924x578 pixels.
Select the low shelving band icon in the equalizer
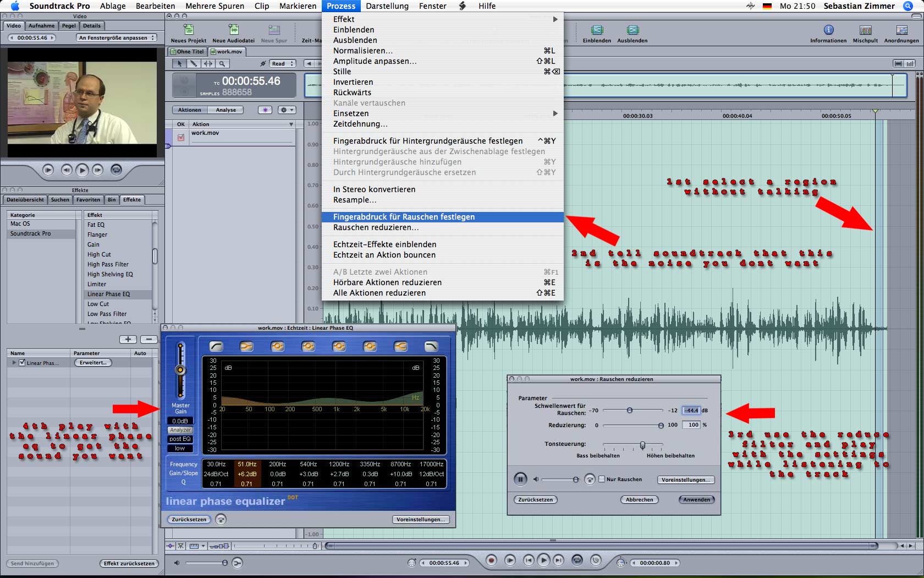246,346
